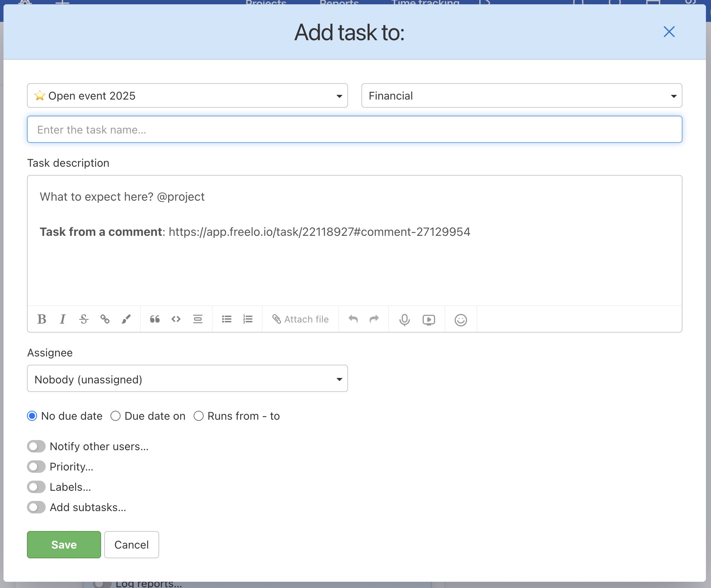This screenshot has height=588, width=711.
Task: Open the text highlight brush tool
Action: coord(126,319)
